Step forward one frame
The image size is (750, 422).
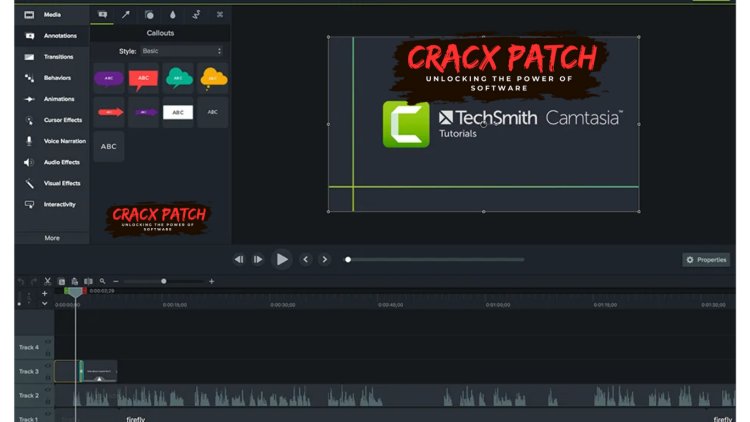point(258,260)
